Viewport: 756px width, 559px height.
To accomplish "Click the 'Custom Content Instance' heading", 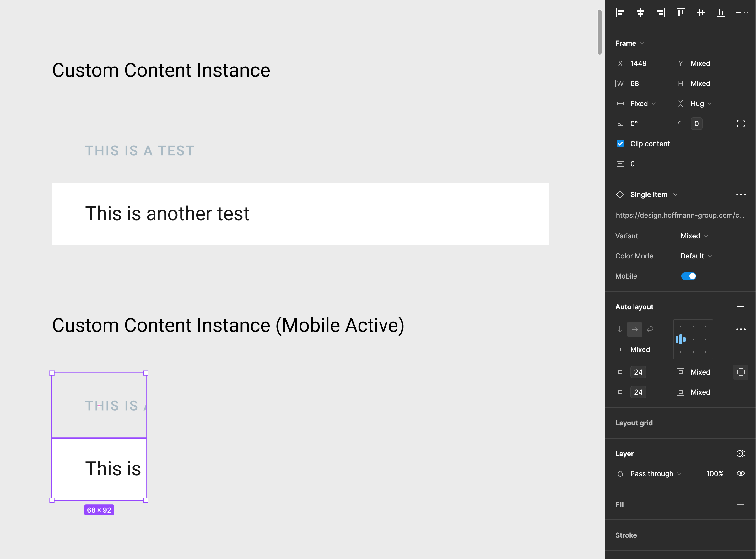I will tap(161, 70).
